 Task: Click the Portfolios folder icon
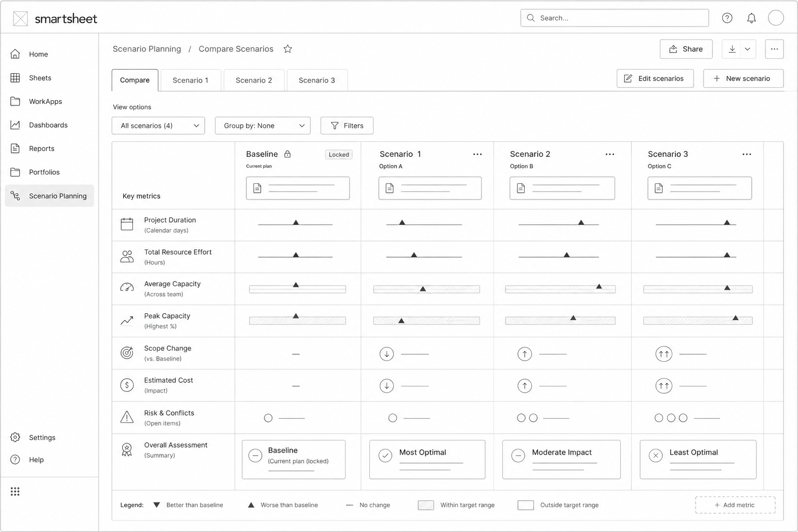pyautogui.click(x=16, y=172)
